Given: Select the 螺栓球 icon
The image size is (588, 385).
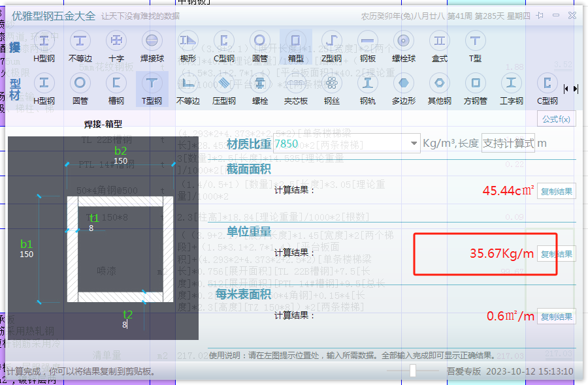Looking at the screenshot, I should (x=404, y=47).
